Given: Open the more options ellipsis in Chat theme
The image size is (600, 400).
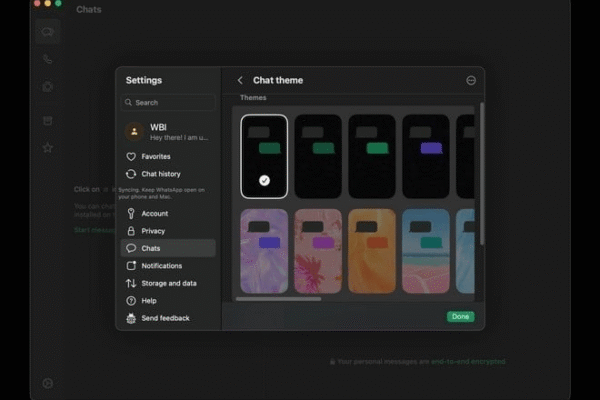Looking at the screenshot, I should pyautogui.click(x=471, y=80).
